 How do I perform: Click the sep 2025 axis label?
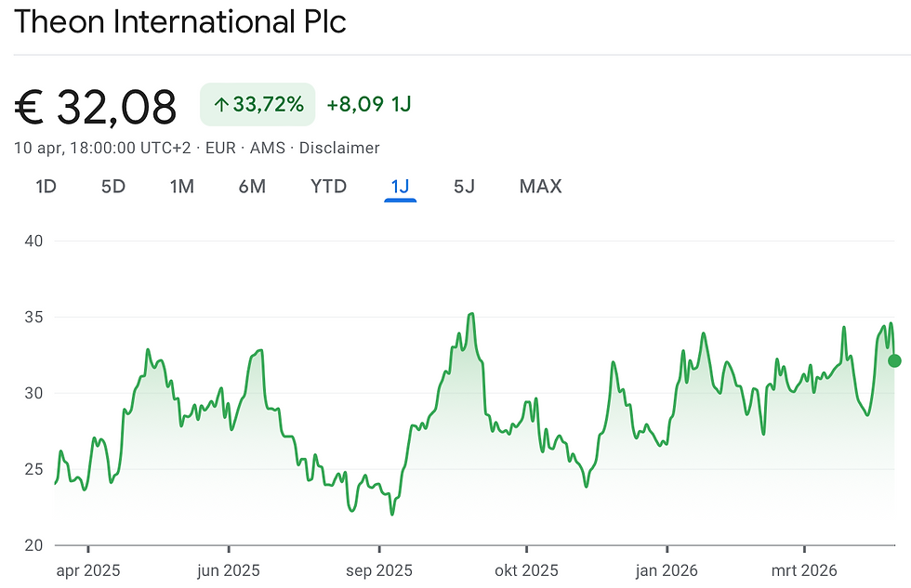pyautogui.click(x=379, y=570)
